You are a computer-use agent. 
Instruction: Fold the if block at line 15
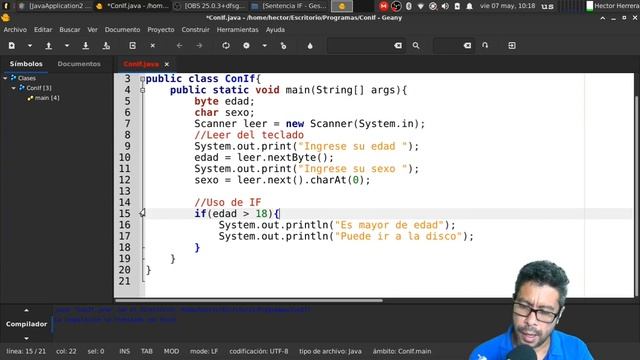pos(142,213)
